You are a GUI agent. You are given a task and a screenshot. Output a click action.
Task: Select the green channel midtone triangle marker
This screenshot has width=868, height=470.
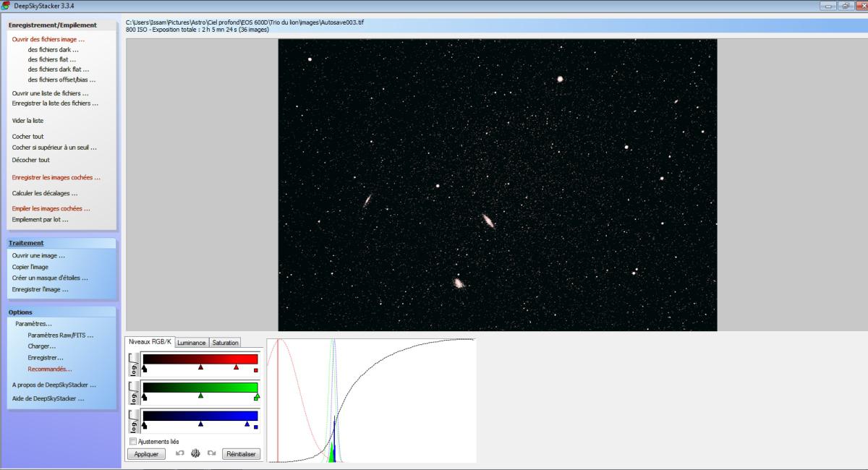200,396
